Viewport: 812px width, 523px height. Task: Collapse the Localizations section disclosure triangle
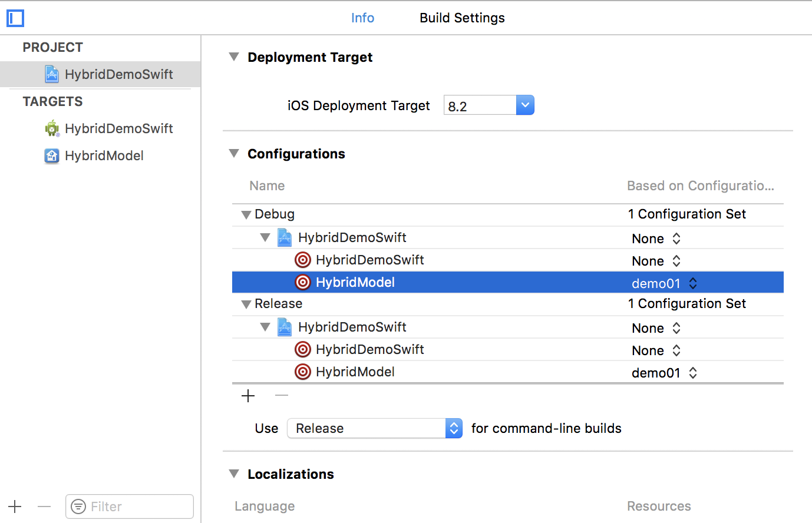[x=234, y=474]
